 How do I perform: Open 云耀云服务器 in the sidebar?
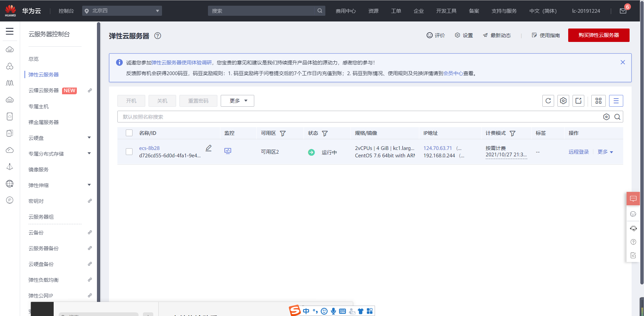44,91
